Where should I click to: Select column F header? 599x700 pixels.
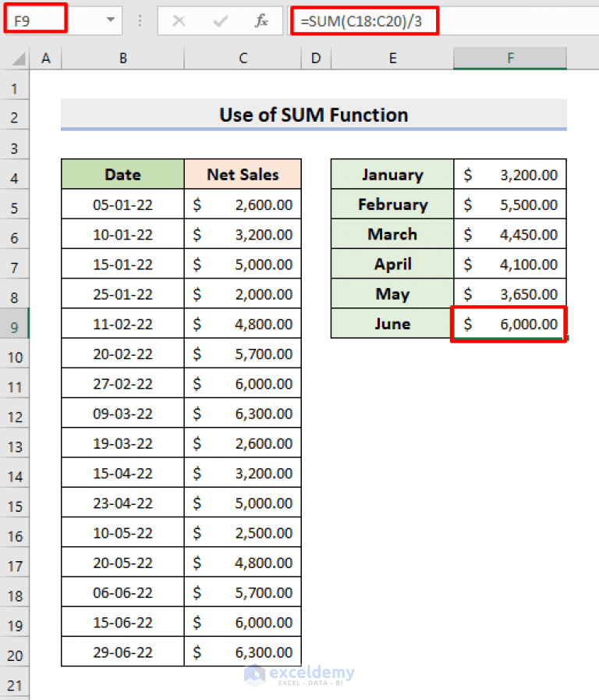(x=510, y=58)
